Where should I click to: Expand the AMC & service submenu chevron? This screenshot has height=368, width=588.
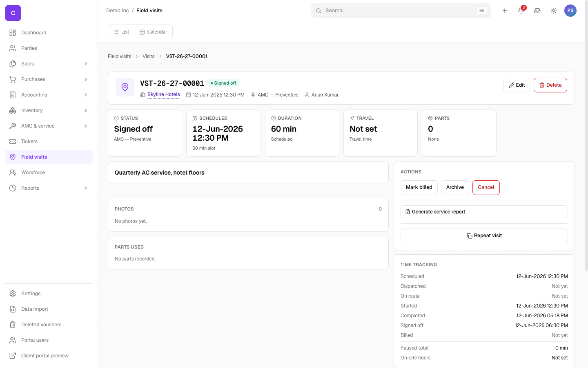86,126
